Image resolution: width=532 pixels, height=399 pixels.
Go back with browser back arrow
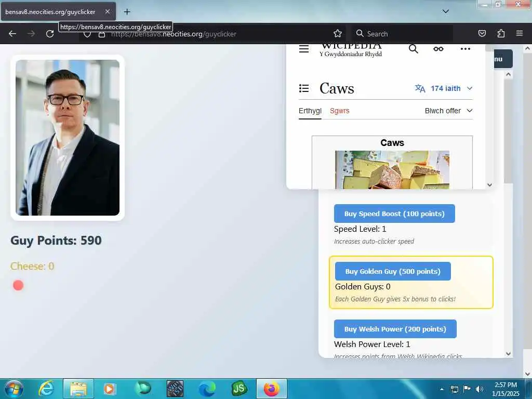12,34
